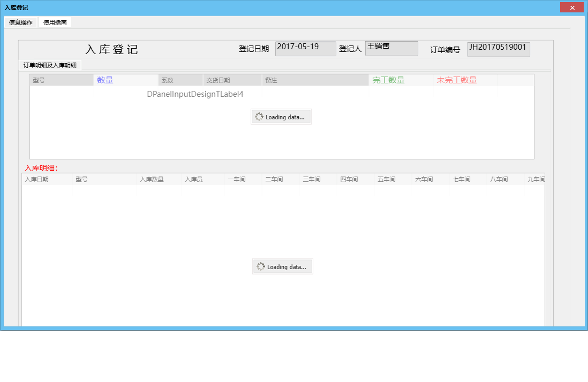Select the 系数 column header

tap(167, 79)
